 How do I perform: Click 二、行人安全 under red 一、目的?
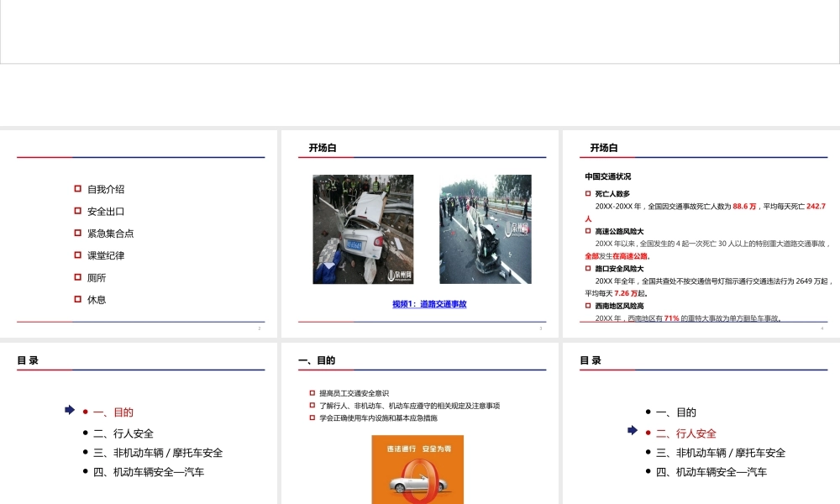pyautogui.click(x=123, y=433)
